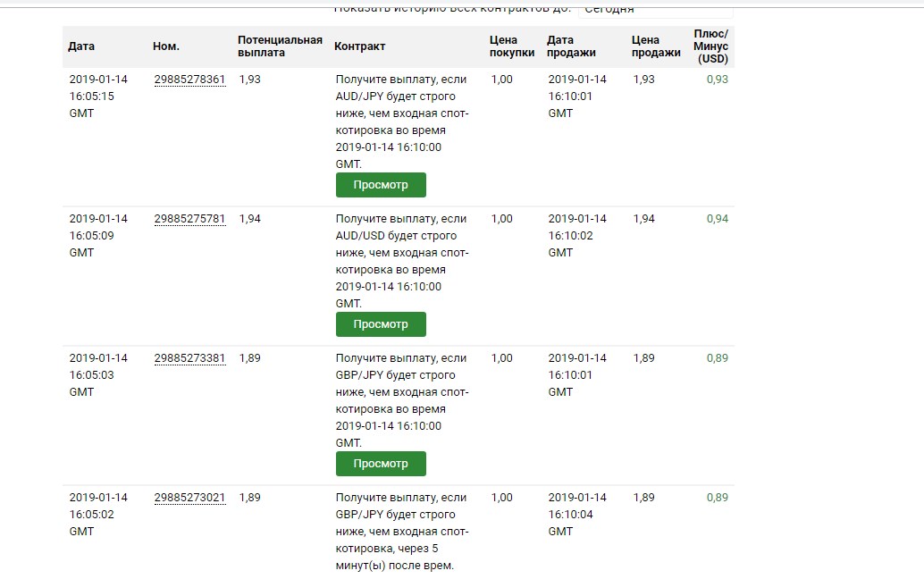Click the Ном. column header
This screenshot has width=924, height=579.
coord(166,46)
